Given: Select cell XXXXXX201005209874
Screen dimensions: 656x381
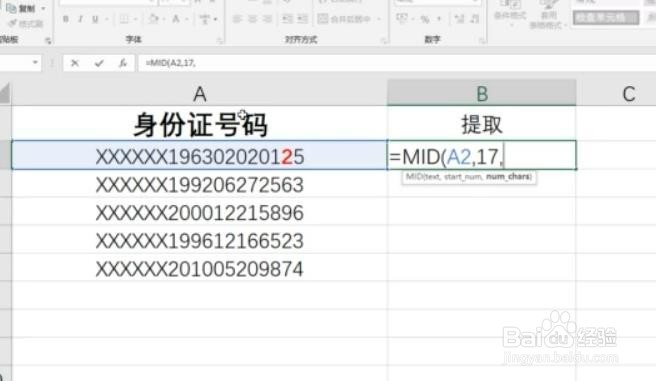Looking at the screenshot, I should pyautogui.click(x=200, y=268).
